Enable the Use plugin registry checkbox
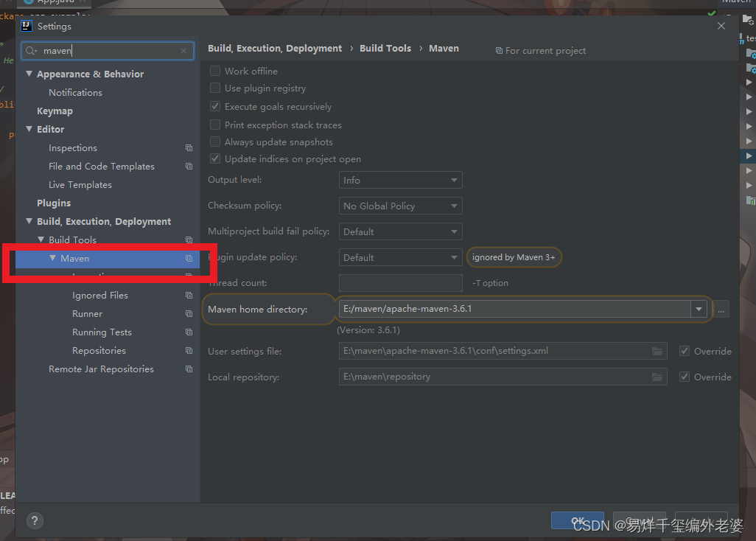 pos(215,88)
